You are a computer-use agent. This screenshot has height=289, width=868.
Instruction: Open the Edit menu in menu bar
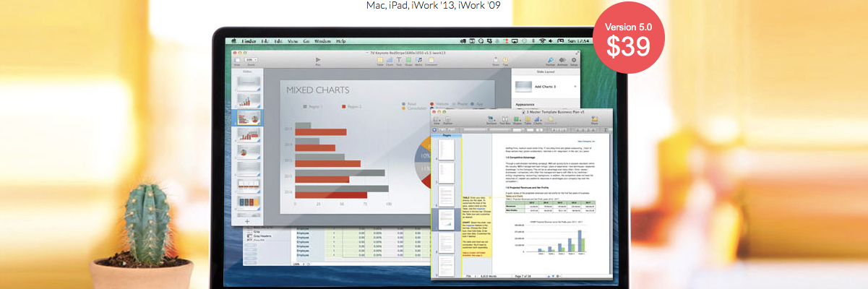point(278,41)
